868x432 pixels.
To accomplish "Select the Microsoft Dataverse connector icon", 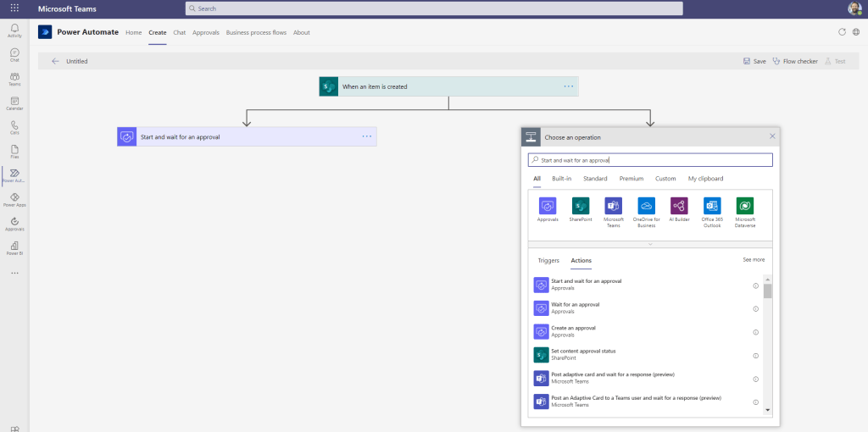I will 745,206.
